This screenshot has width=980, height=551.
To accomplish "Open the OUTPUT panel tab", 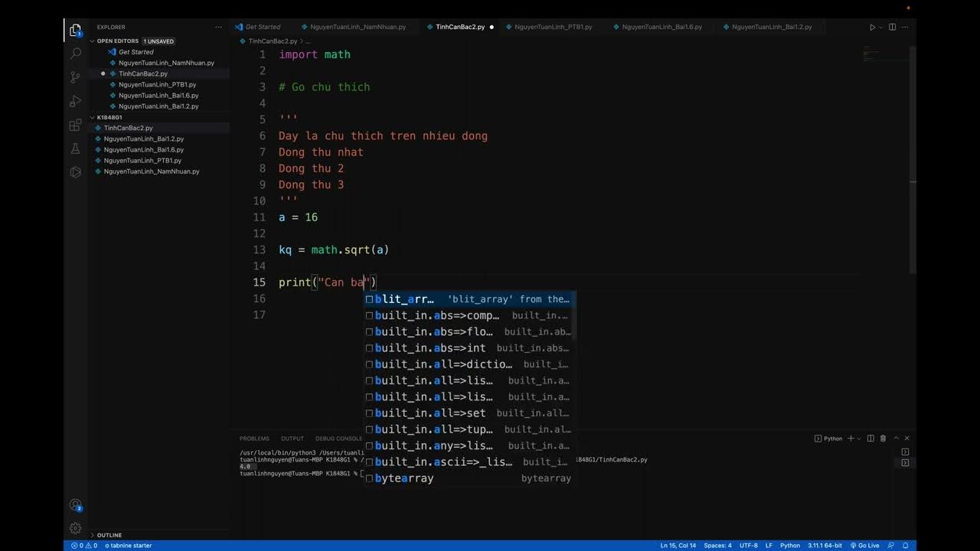I will click(292, 439).
